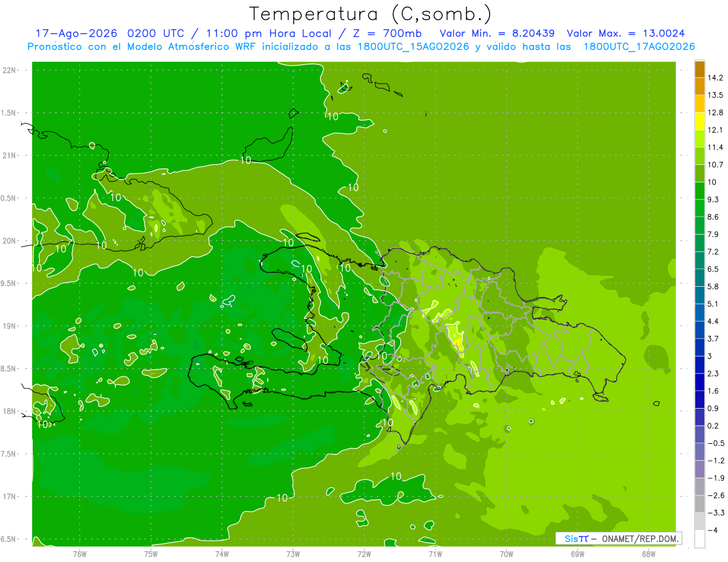Image resolution: width=728 pixels, height=562 pixels.
Task: Click the colorbar value '8.6'
Action: (713, 216)
